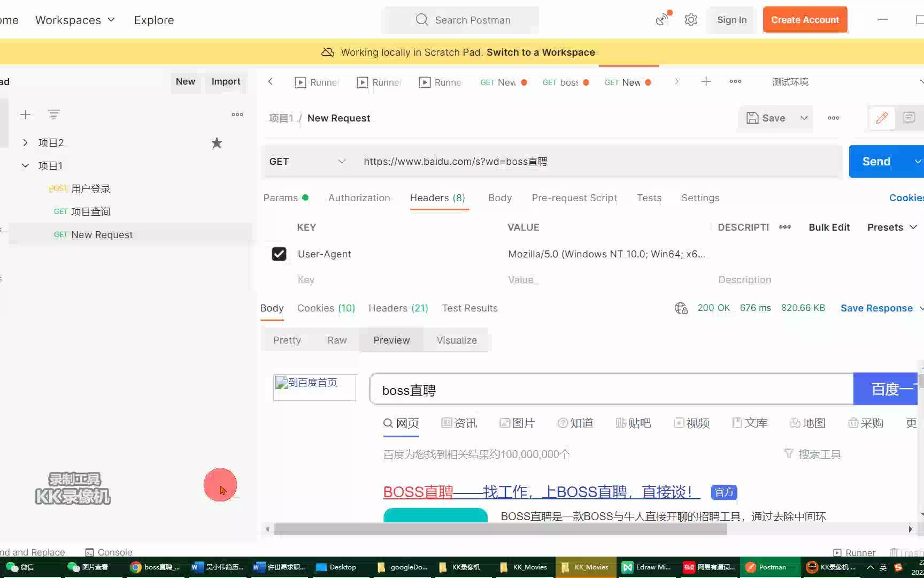The width and height of the screenshot is (924, 578).
Task: Toggle favorite star for 项目2
Action: coord(217,143)
